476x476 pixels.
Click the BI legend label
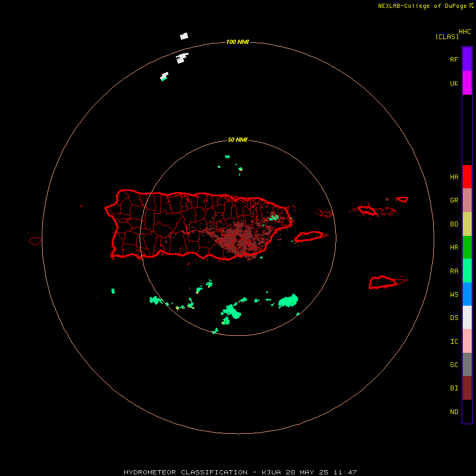[x=454, y=388]
